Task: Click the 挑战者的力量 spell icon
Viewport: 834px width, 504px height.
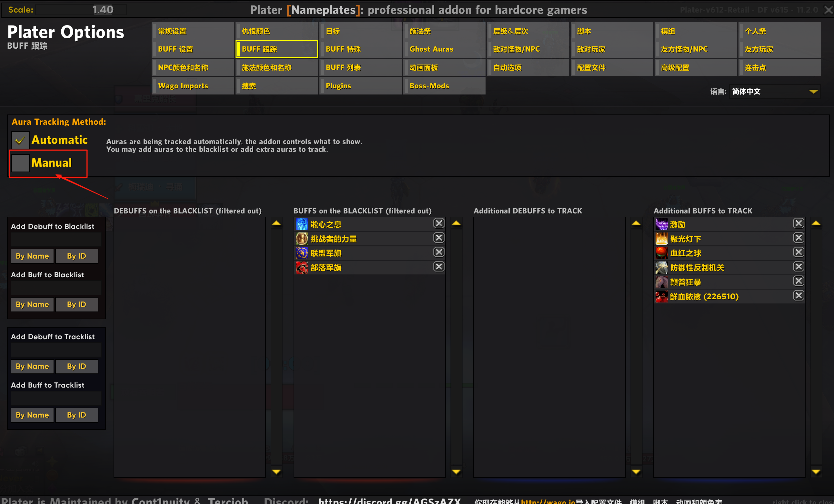Action: click(x=302, y=239)
